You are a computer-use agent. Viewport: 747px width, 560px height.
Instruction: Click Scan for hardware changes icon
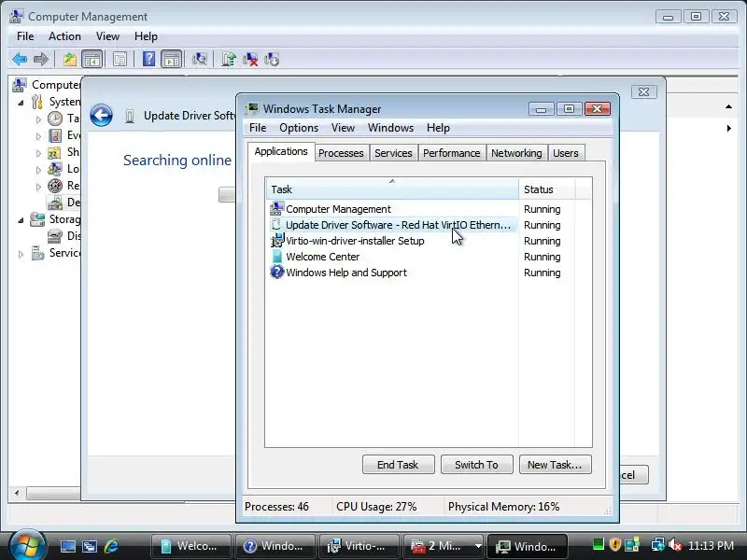click(199, 60)
